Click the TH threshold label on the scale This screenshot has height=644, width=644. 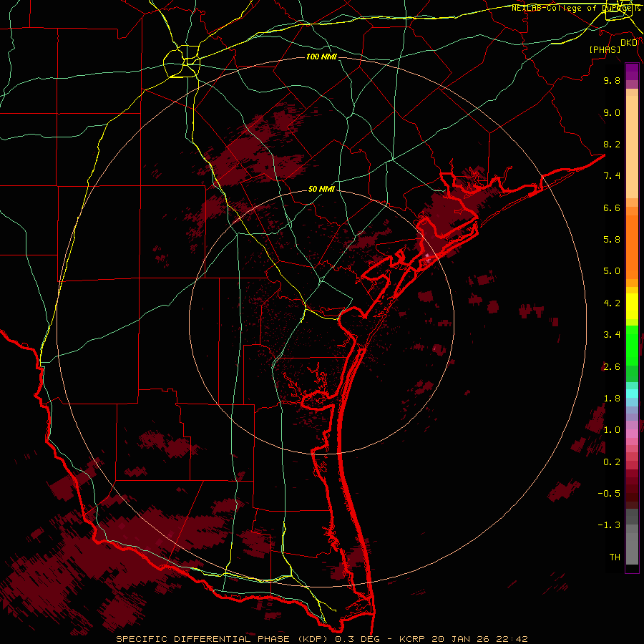pos(615,557)
